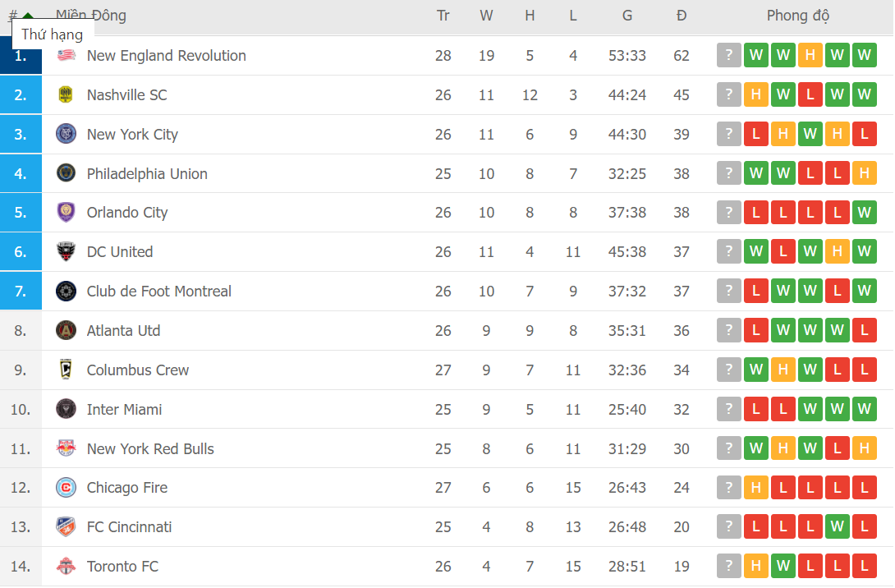Click the Phong độ form column header
Viewport: 895px width, 588px height.
797,16
